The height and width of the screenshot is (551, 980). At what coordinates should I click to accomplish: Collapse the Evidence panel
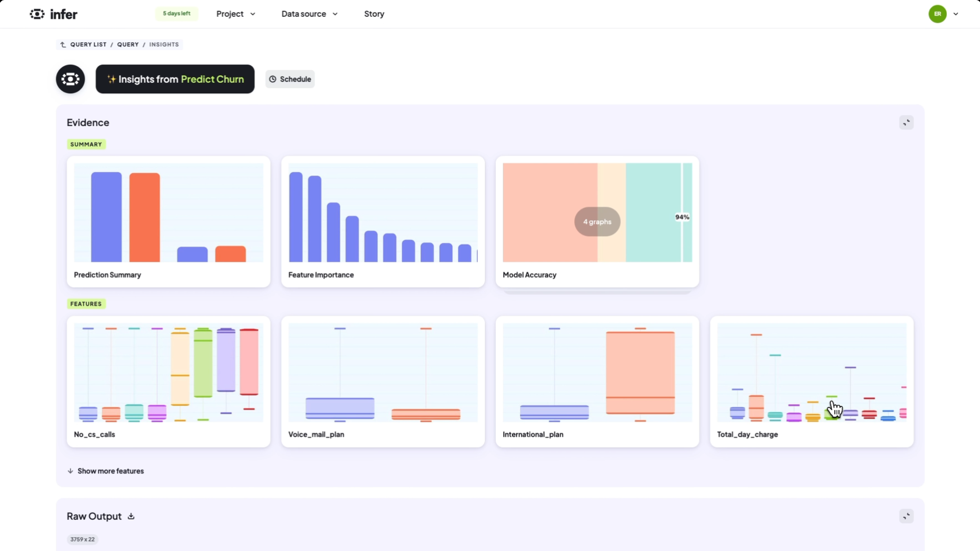906,122
